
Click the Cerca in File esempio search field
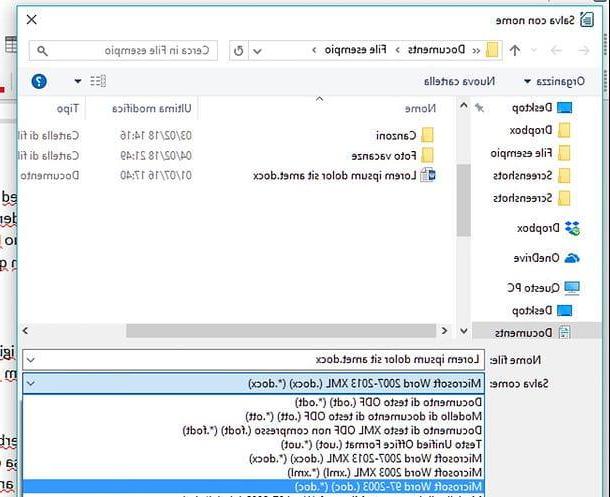click(123, 51)
